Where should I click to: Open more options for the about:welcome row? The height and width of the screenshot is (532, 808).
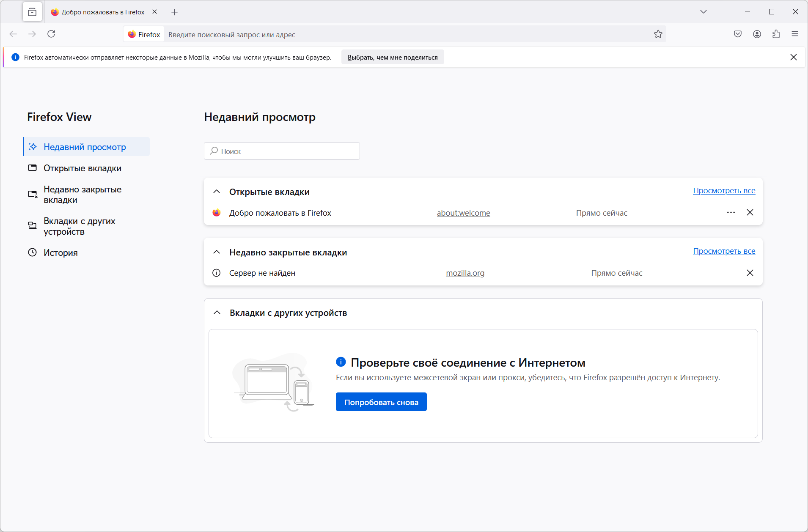[731, 212]
